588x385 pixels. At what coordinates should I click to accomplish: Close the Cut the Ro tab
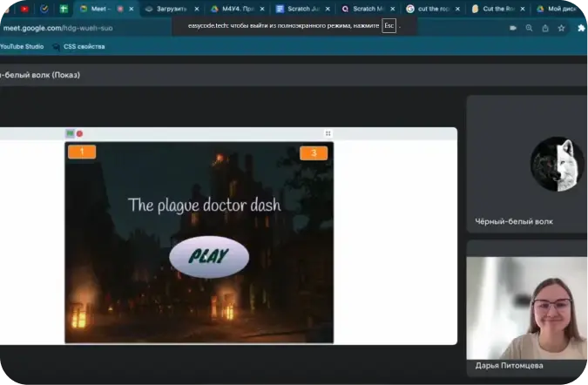pos(523,9)
